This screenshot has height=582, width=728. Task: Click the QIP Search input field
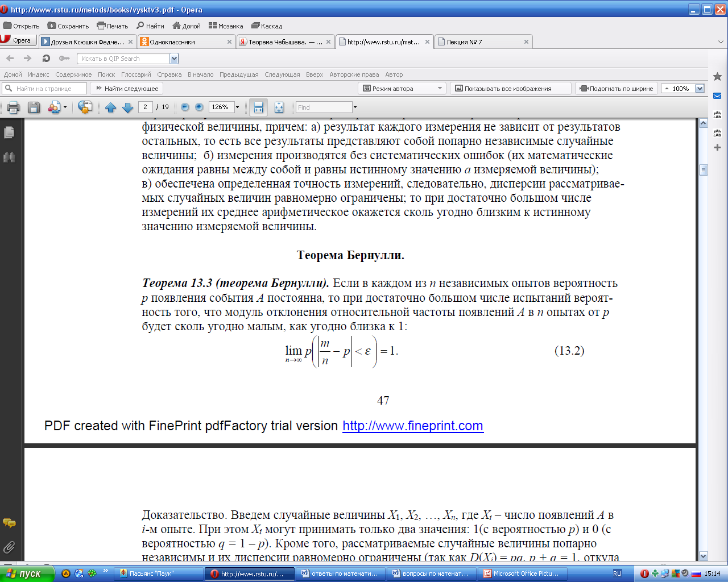pos(123,59)
